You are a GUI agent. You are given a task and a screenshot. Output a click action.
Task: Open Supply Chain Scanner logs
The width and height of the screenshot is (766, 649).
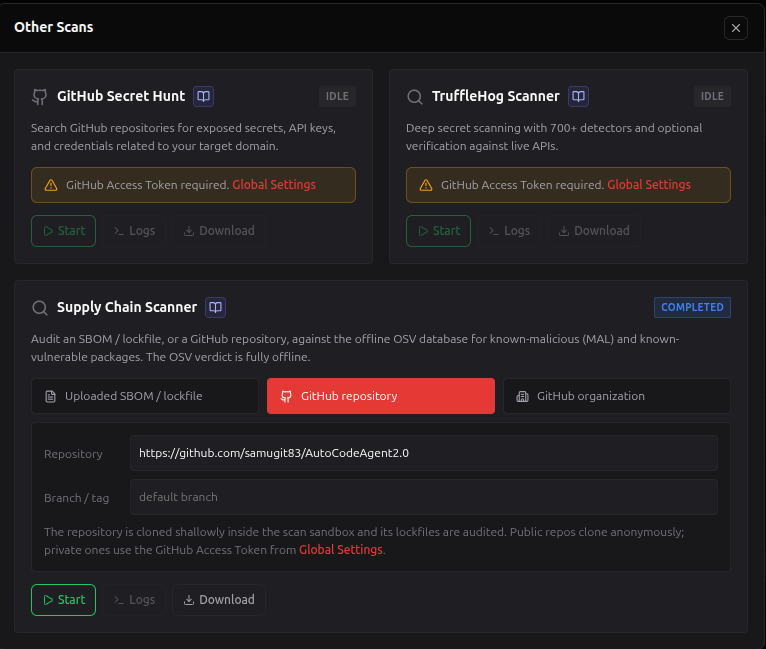134,600
